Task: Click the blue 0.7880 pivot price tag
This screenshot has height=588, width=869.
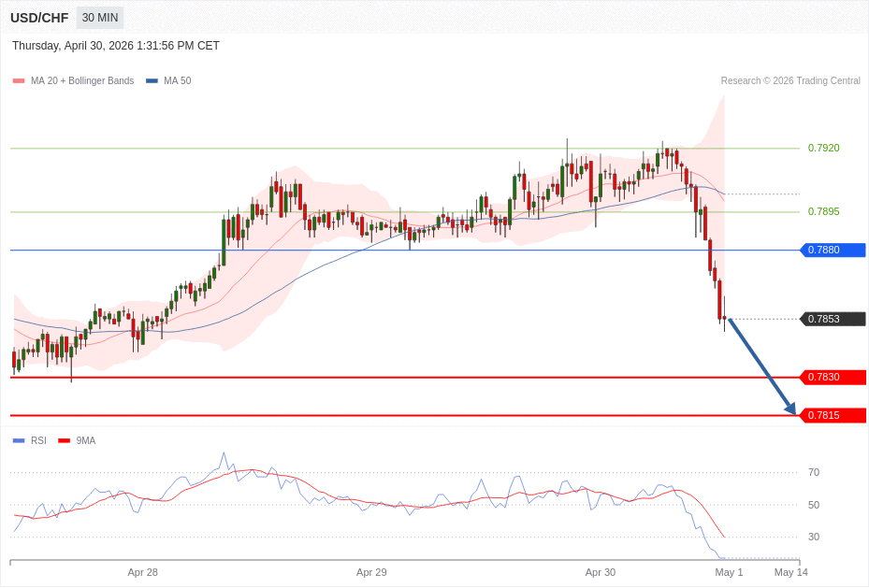Action: 832,250
